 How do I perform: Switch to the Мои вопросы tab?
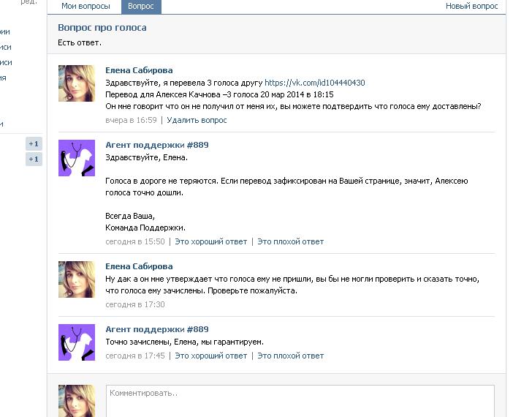[x=85, y=6]
